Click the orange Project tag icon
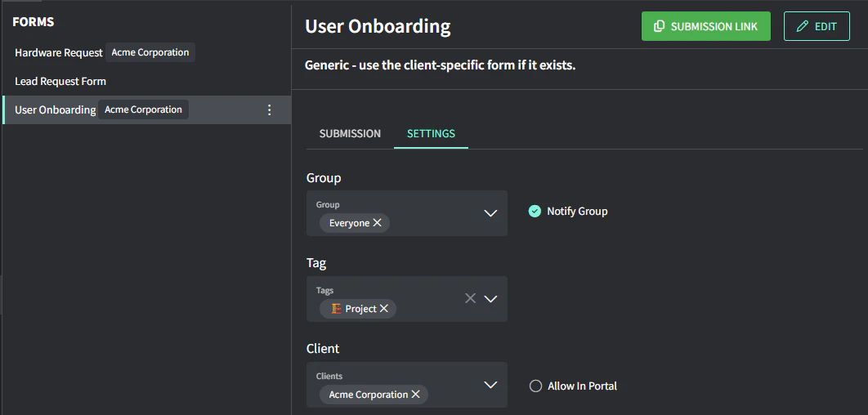Screen dimensions: 868x415 point(336,309)
